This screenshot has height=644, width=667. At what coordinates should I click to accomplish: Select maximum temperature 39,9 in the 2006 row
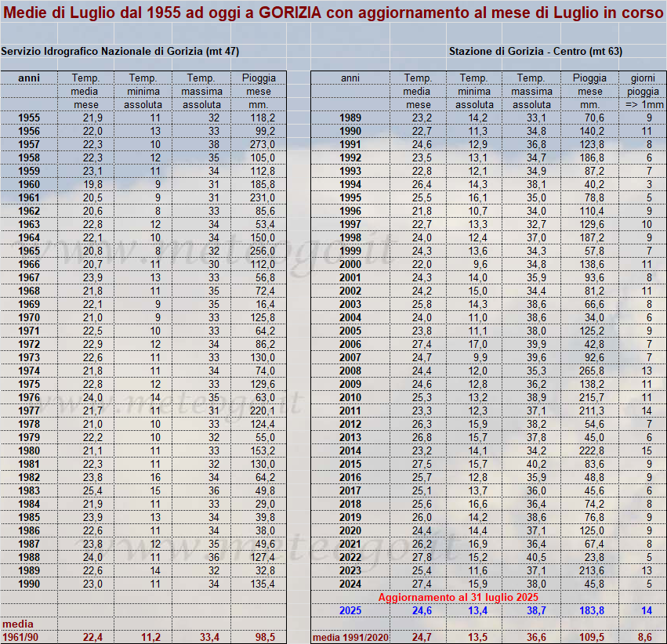(x=536, y=344)
